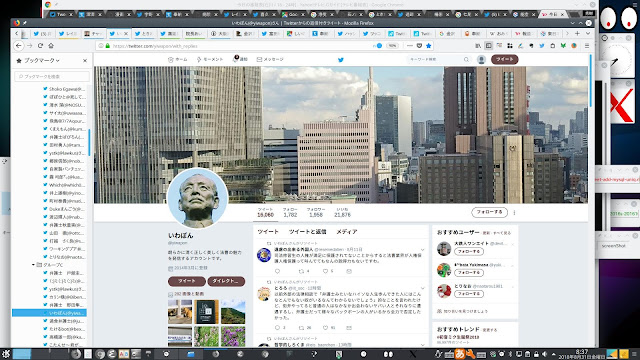Like the first tweet with heart icon

point(325,271)
